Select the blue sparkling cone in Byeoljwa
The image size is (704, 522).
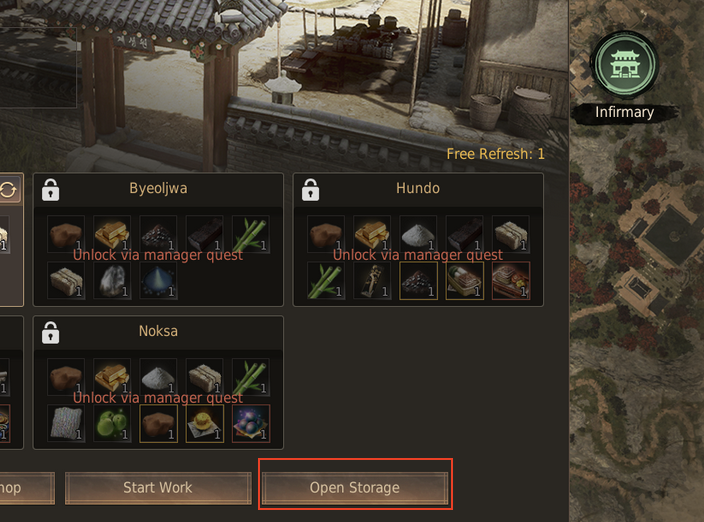coord(158,281)
